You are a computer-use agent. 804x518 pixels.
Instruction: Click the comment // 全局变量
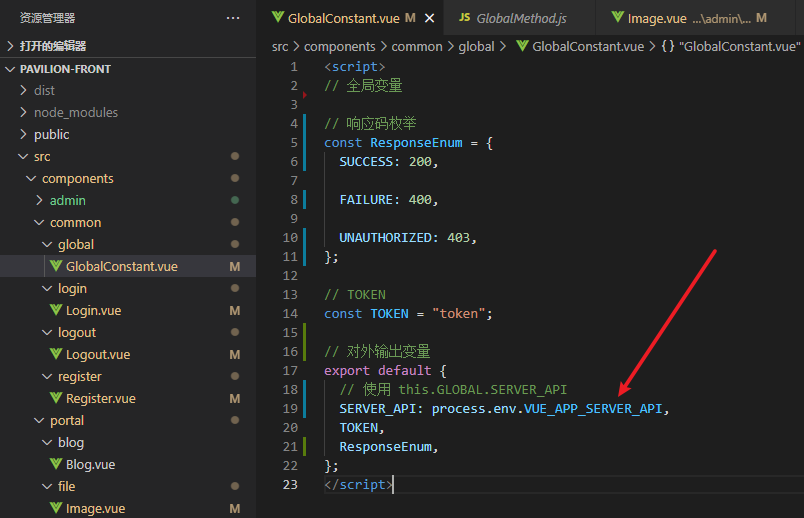(x=363, y=86)
